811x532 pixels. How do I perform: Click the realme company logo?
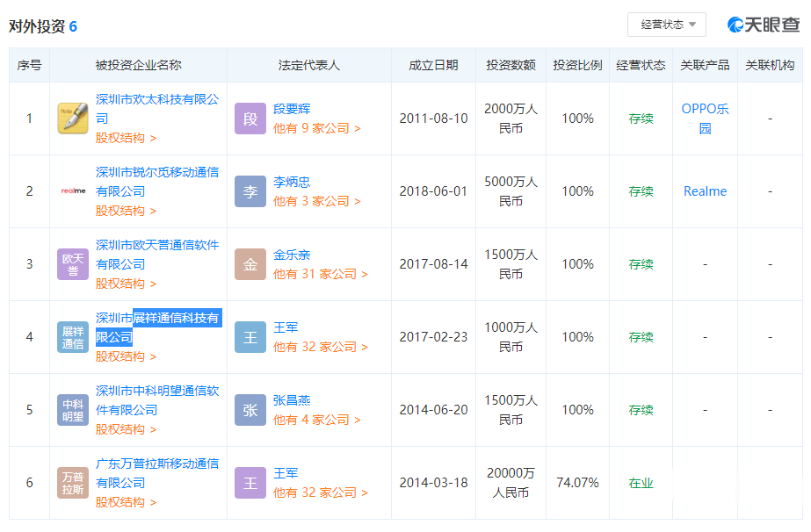coord(73,191)
